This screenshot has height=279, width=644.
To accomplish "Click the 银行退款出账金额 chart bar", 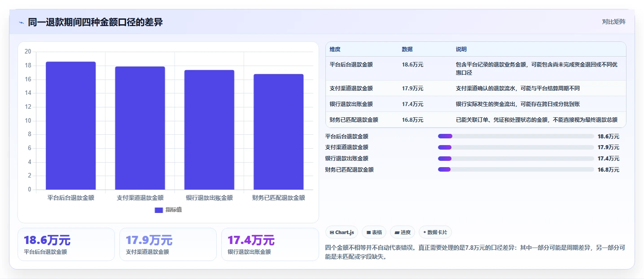I will [x=209, y=130].
